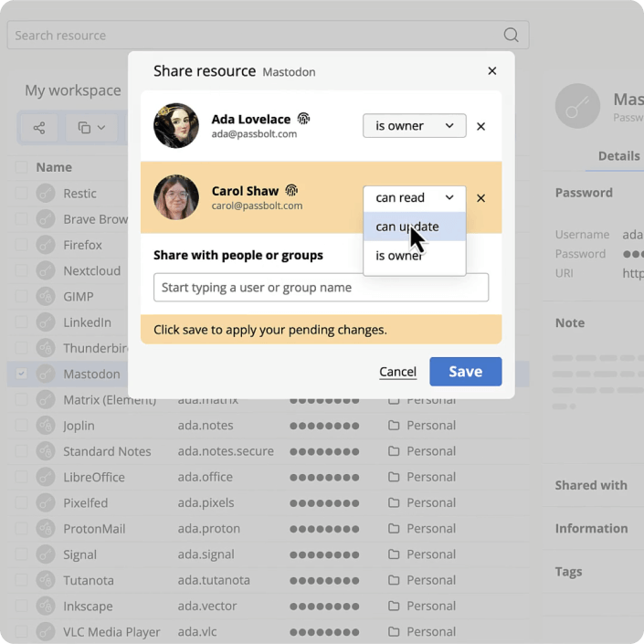Click masked password in Tutanota row
644x644 pixels.
pos(324,580)
